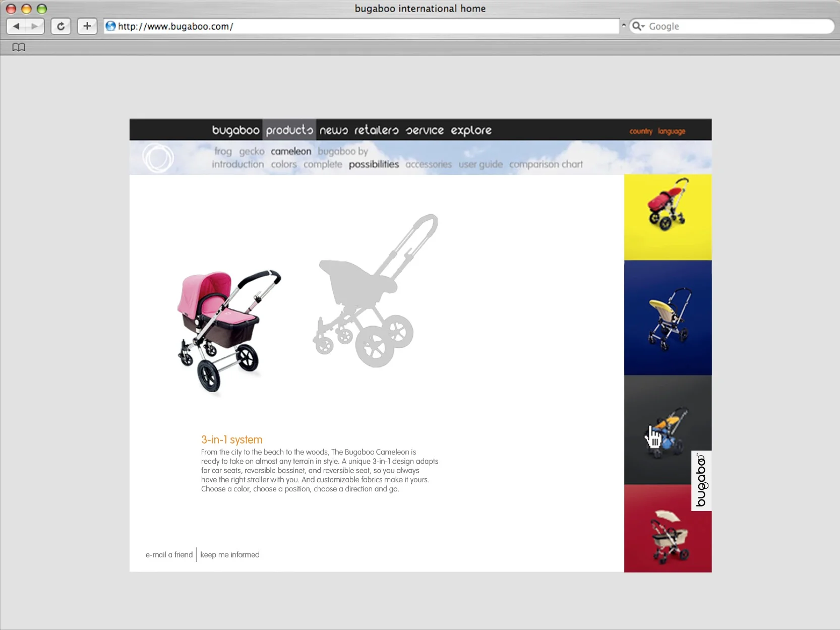Open the explore menu item
The width and height of the screenshot is (840, 630).
(x=471, y=131)
